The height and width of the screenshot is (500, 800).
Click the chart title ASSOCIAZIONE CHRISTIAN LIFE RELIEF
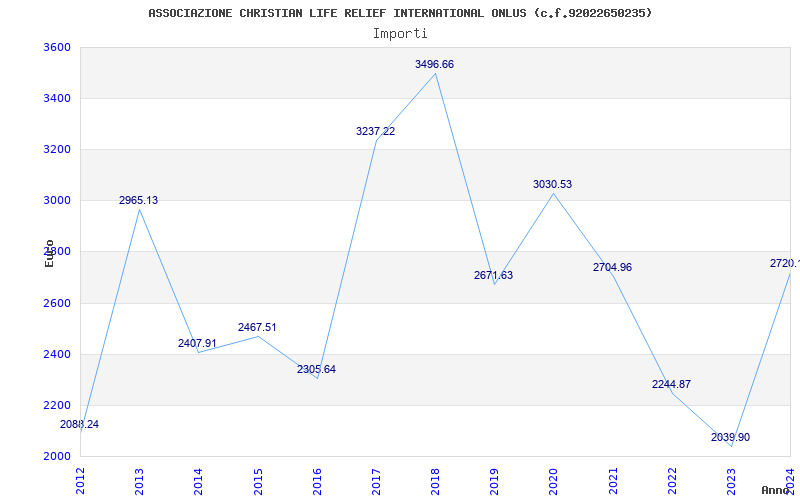400,13
